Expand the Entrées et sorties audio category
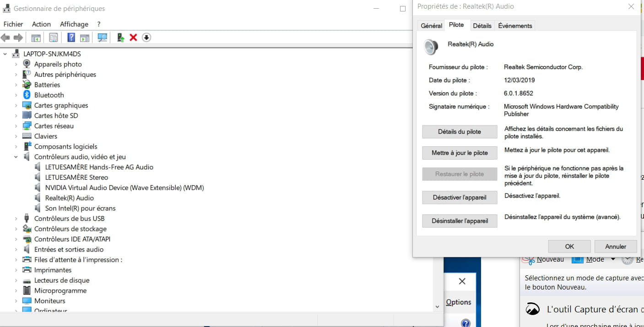This screenshot has height=327, width=644. pos(16,249)
